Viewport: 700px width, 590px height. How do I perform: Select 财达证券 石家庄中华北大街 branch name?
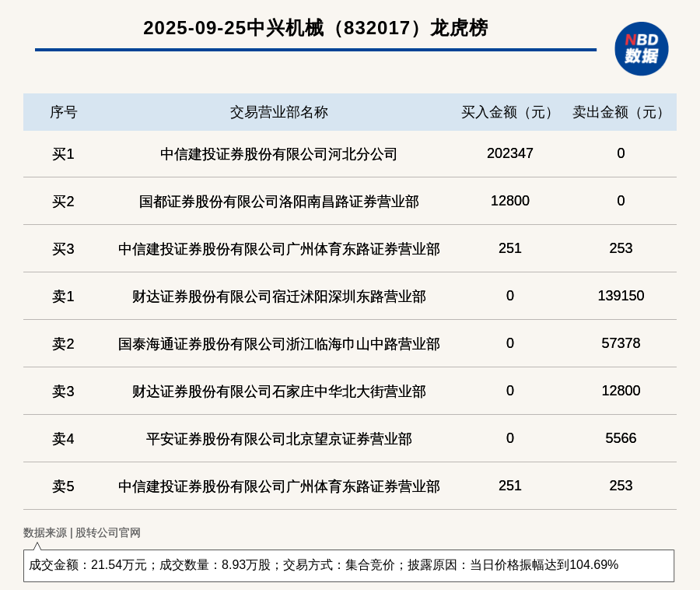278,392
